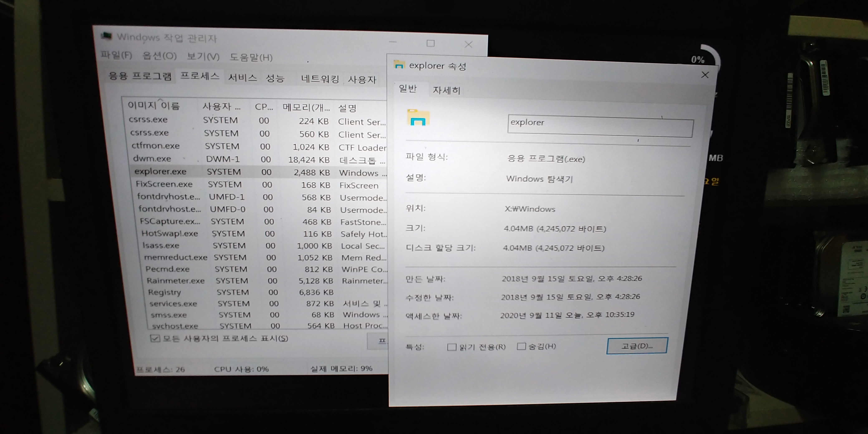The image size is (868, 434).
Task: Select the smss.exe process row
Action: point(268,315)
